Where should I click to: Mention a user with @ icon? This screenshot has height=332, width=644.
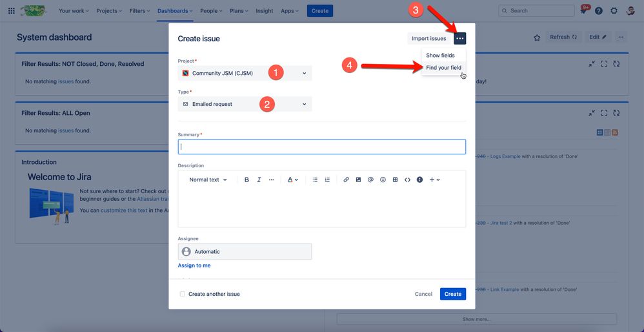coord(370,180)
